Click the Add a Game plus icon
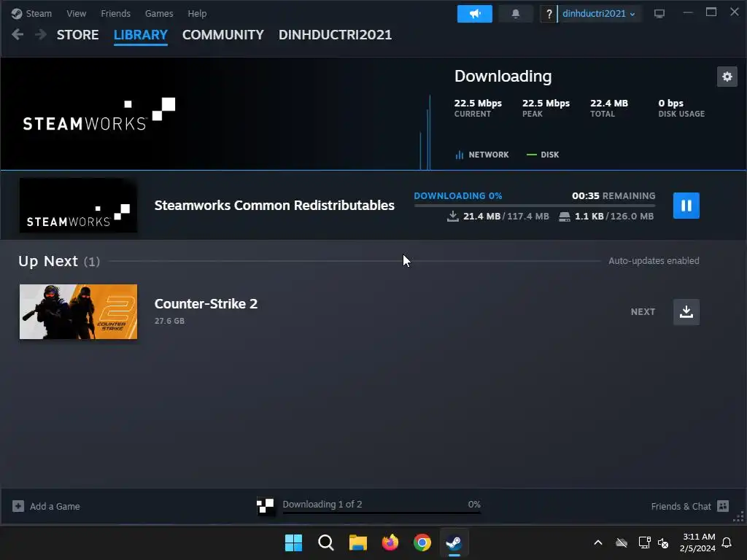This screenshot has height=560, width=747. (18, 506)
